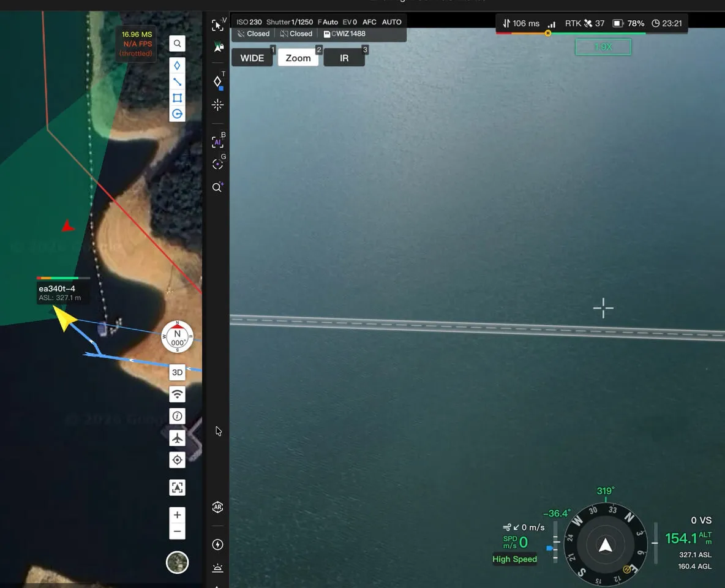Toggle the wifi signal layer button
This screenshot has width=725, height=588.
tap(177, 394)
